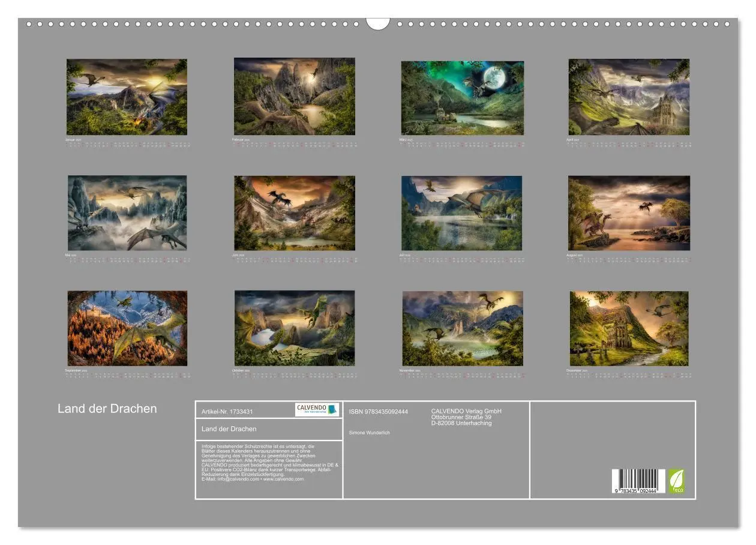This screenshot has width=756, height=545.
Task: Click the April calendar date row
Action: click(x=629, y=145)
